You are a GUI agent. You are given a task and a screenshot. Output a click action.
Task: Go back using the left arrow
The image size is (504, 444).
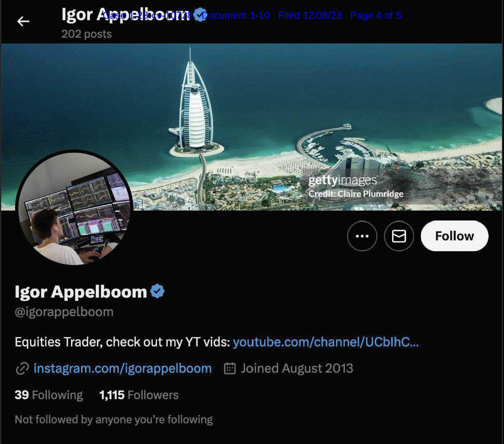(x=23, y=21)
